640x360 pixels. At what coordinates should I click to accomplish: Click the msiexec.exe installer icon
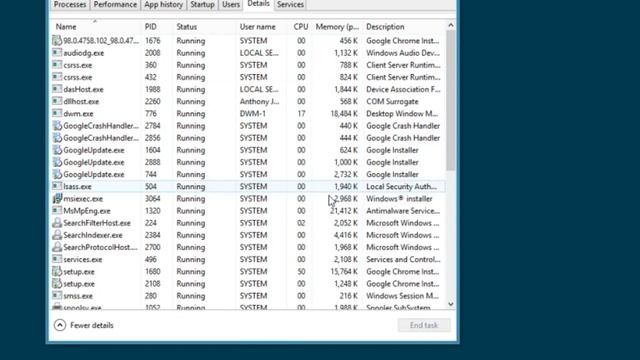coord(57,198)
